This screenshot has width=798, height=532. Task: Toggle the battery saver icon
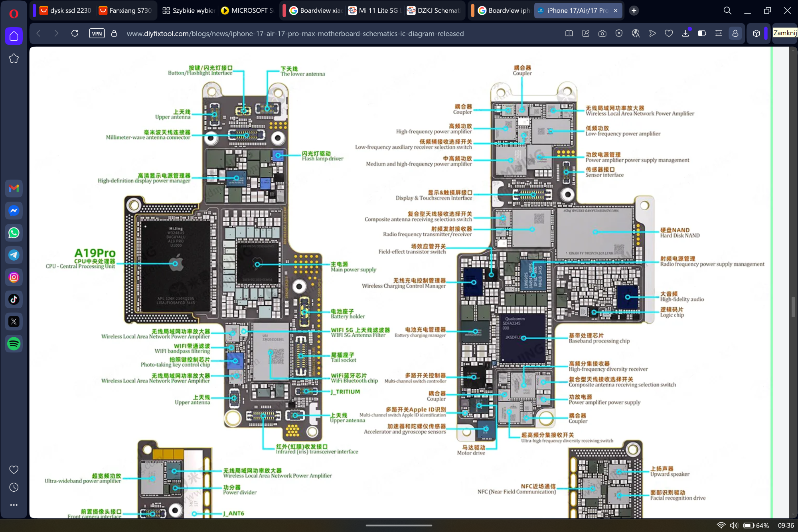tap(702, 34)
